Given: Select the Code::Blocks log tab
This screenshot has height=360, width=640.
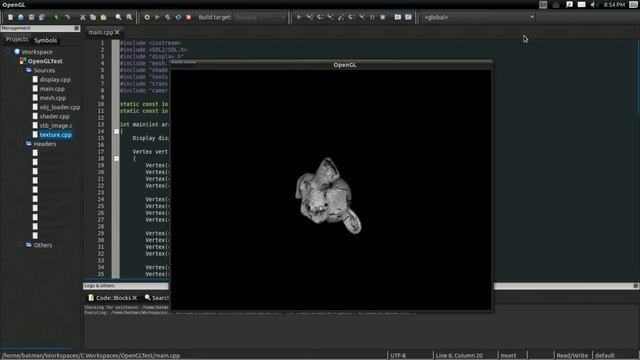Looking at the screenshot, I should tap(113, 298).
